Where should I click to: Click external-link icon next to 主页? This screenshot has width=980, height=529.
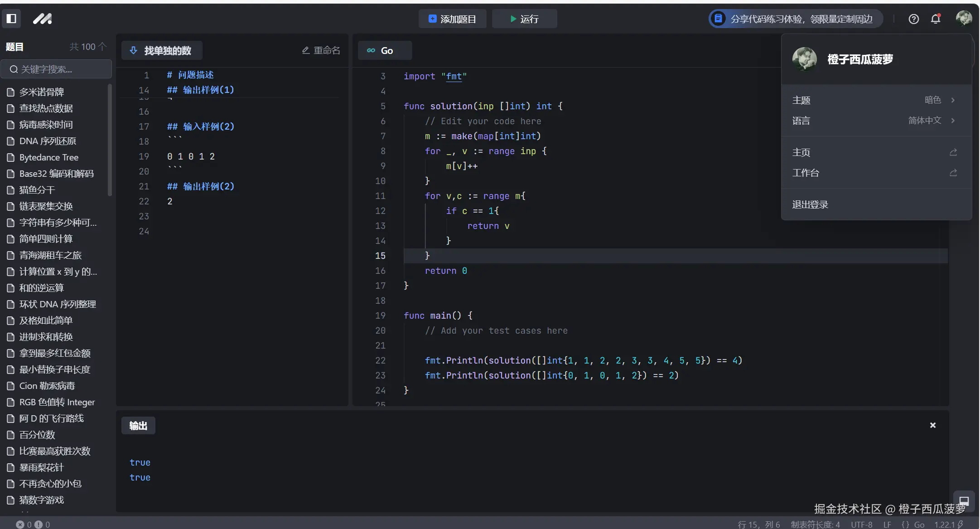[953, 152]
